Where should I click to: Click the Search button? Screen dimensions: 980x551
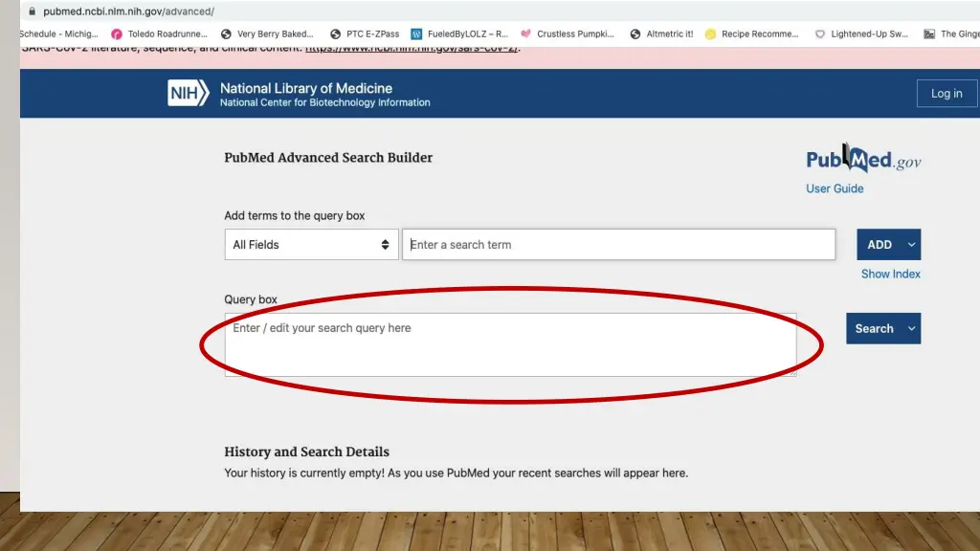click(x=875, y=328)
